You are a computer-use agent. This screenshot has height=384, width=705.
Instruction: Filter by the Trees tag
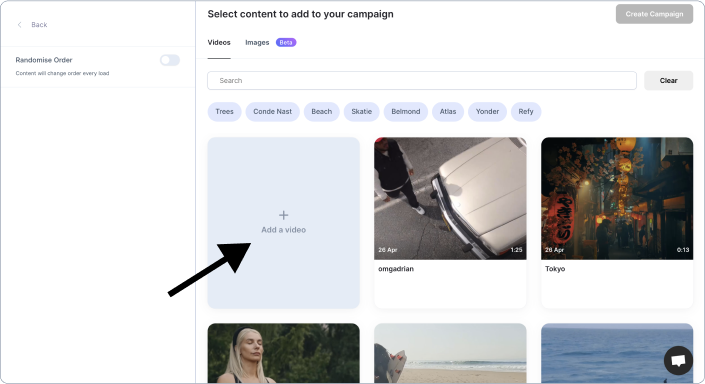(x=224, y=112)
